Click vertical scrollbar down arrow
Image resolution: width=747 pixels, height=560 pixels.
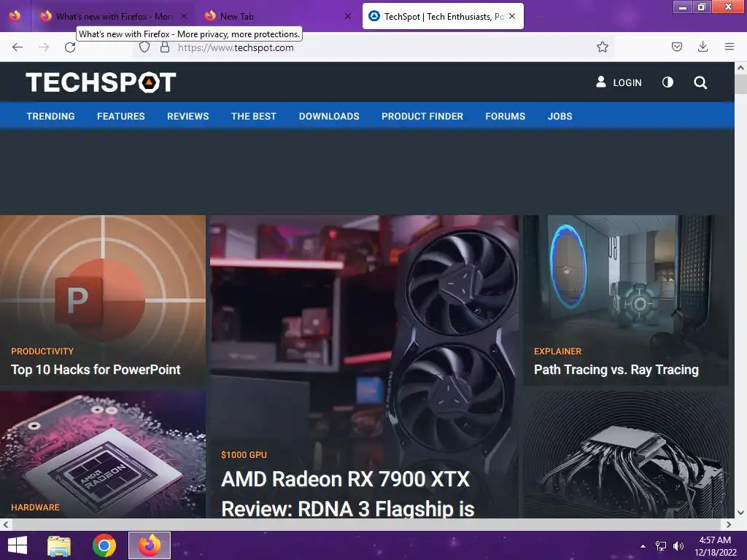click(x=741, y=513)
